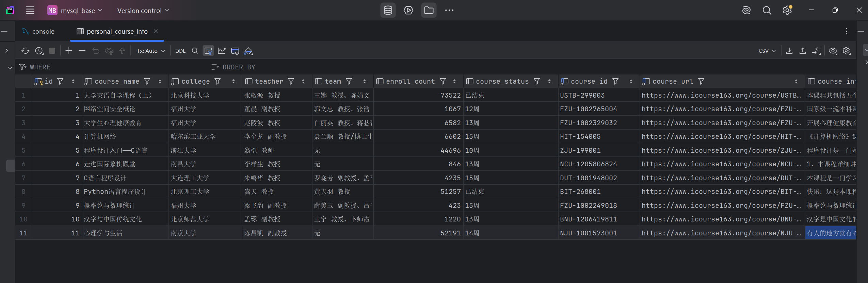Open the Services tool window icon

click(408, 11)
